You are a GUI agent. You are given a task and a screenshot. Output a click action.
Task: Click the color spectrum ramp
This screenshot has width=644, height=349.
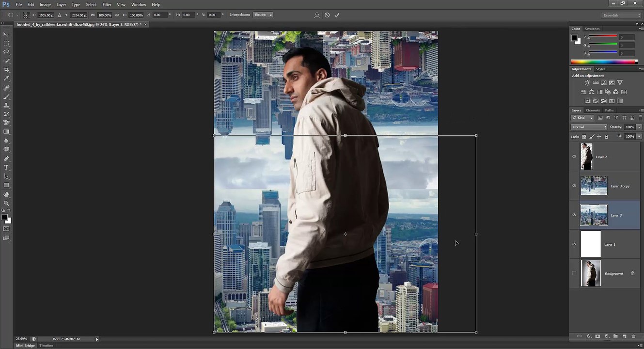pyautogui.click(x=603, y=62)
